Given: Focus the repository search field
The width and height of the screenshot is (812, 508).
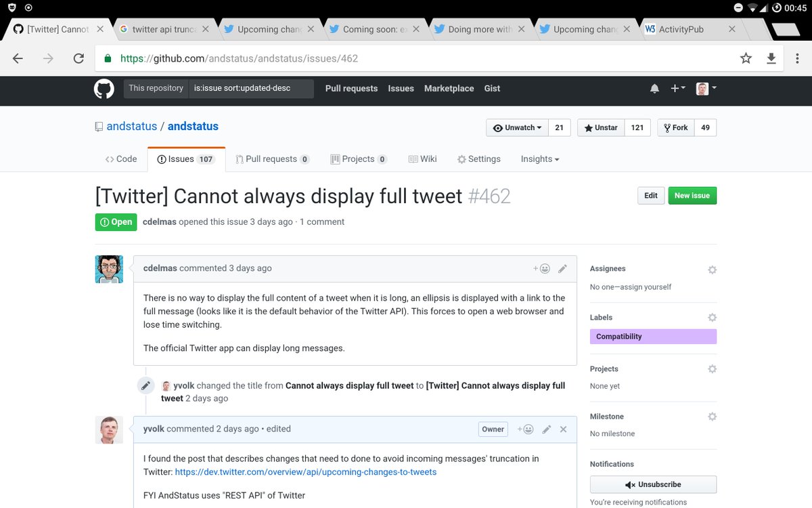Looking at the screenshot, I should (251, 89).
